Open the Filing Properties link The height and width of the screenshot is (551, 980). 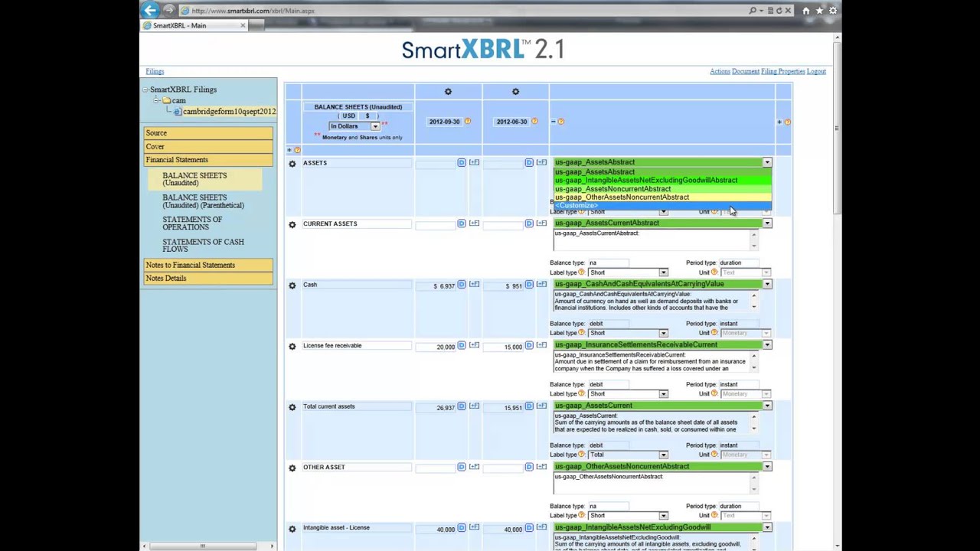(782, 71)
